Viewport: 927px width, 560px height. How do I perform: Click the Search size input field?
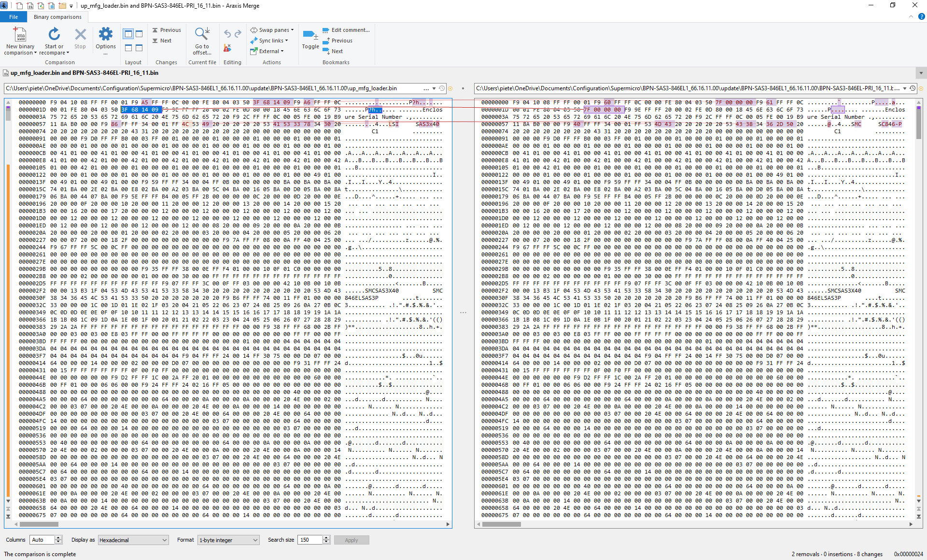click(x=309, y=540)
